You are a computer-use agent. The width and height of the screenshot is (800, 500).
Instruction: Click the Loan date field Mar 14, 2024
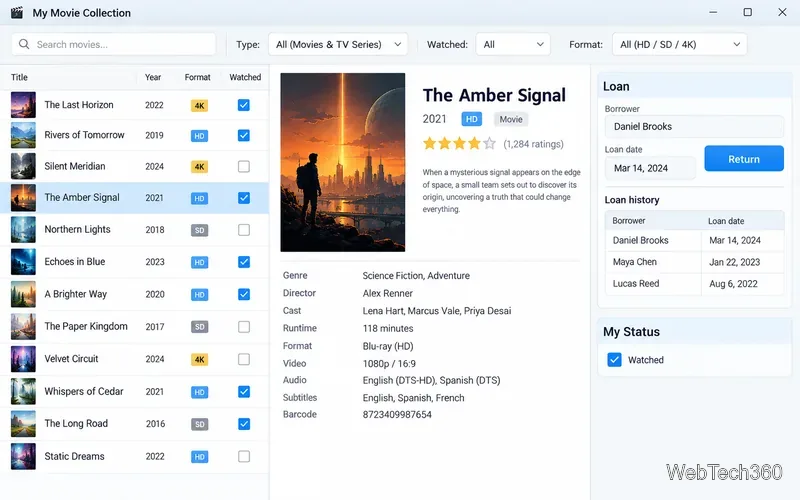[x=650, y=168]
